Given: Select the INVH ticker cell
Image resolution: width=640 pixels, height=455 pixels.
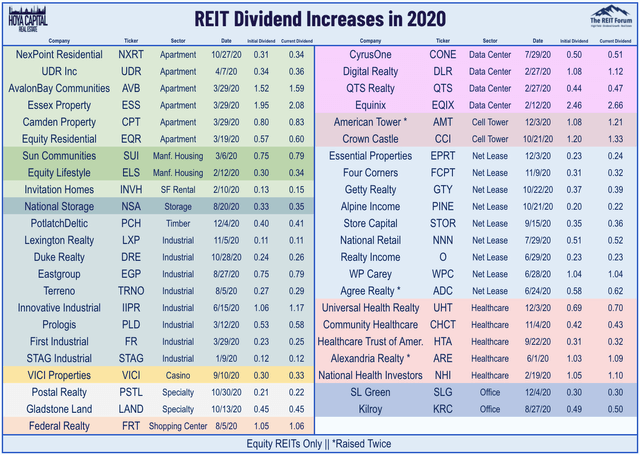Looking at the screenshot, I should coord(131,190).
